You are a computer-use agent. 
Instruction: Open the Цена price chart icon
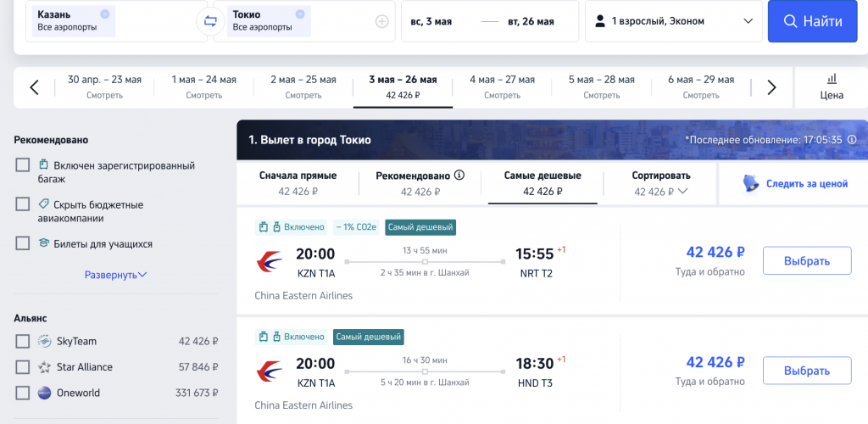click(832, 86)
